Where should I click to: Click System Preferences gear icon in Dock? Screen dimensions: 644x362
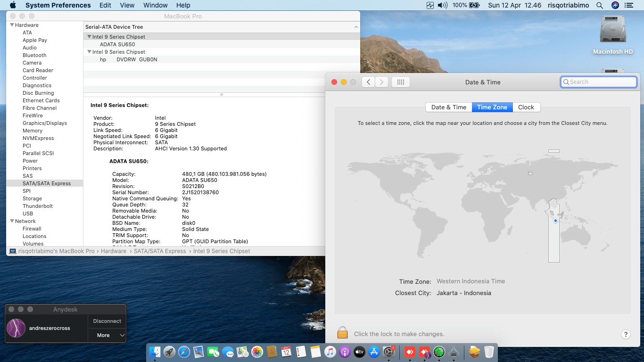tap(389, 352)
